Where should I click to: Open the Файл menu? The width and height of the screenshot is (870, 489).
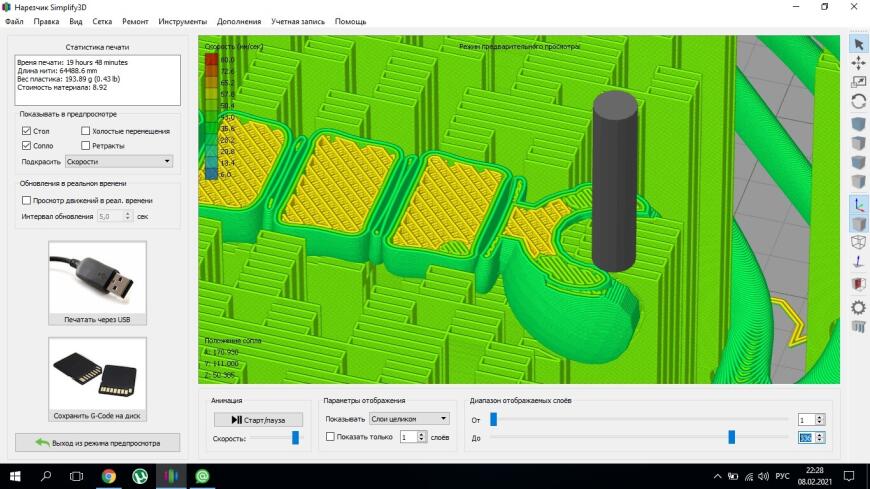pyautogui.click(x=14, y=21)
